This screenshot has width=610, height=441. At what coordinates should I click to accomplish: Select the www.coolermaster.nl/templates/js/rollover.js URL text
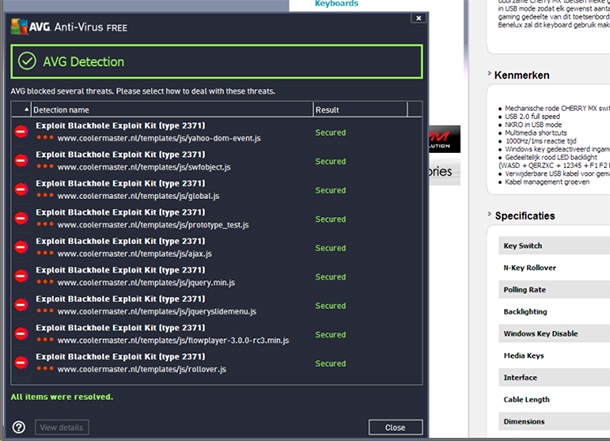point(142,369)
